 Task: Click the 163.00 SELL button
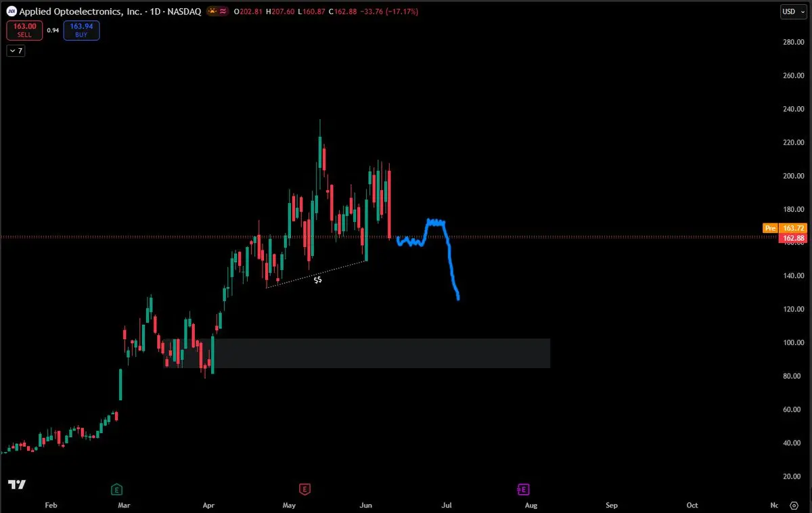tap(25, 30)
